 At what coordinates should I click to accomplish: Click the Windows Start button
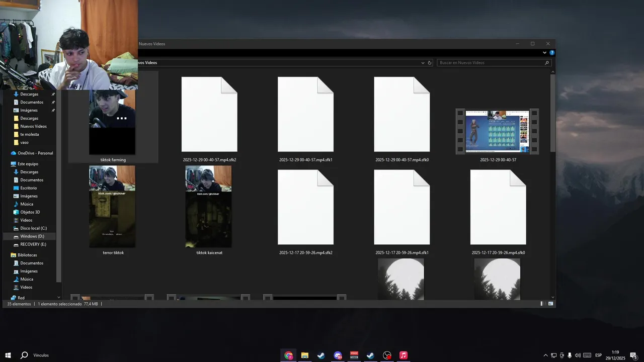(x=8, y=355)
